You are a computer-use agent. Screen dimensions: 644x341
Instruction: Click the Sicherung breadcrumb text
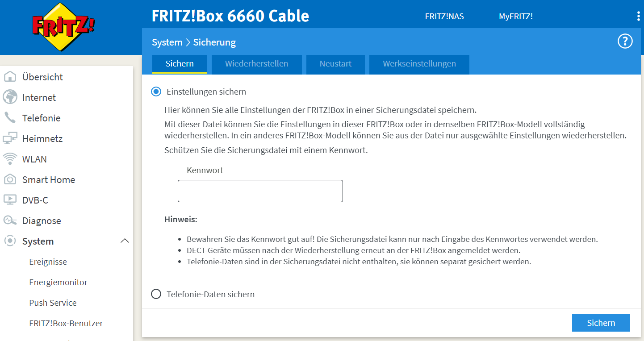click(x=214, y=42)
